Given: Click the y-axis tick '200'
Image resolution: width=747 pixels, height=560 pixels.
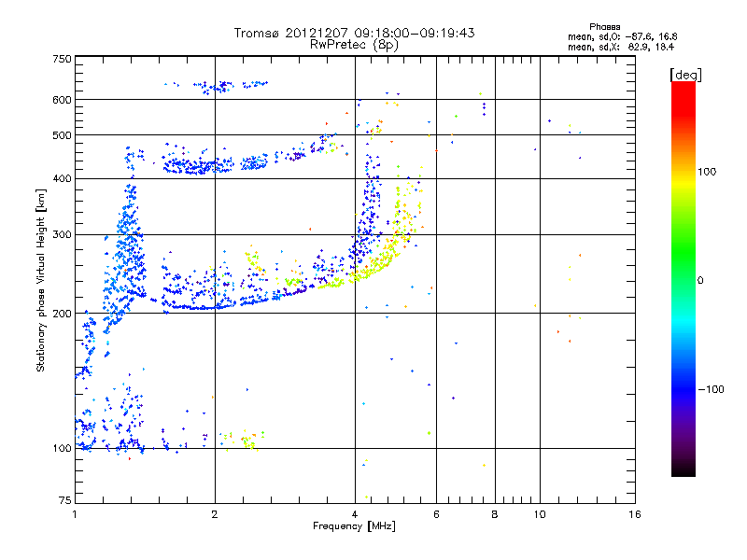Looking at the screenshot, I should click(x=62, y=314).
